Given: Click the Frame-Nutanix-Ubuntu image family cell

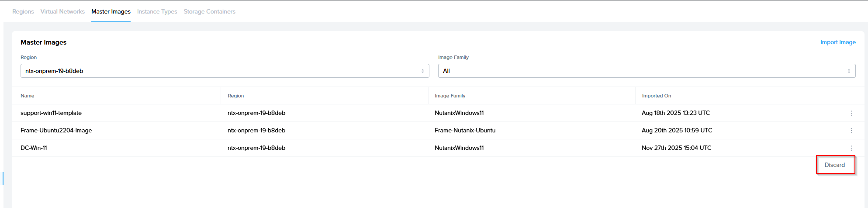Looking at the screenshot, I should point(465,130).
